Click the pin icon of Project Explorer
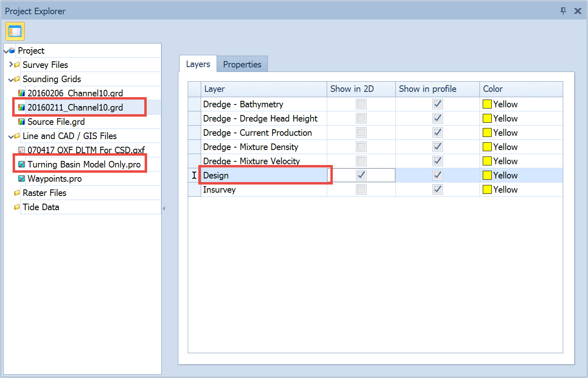The width and height of the screenshot is (588, 378). (563, 11)
